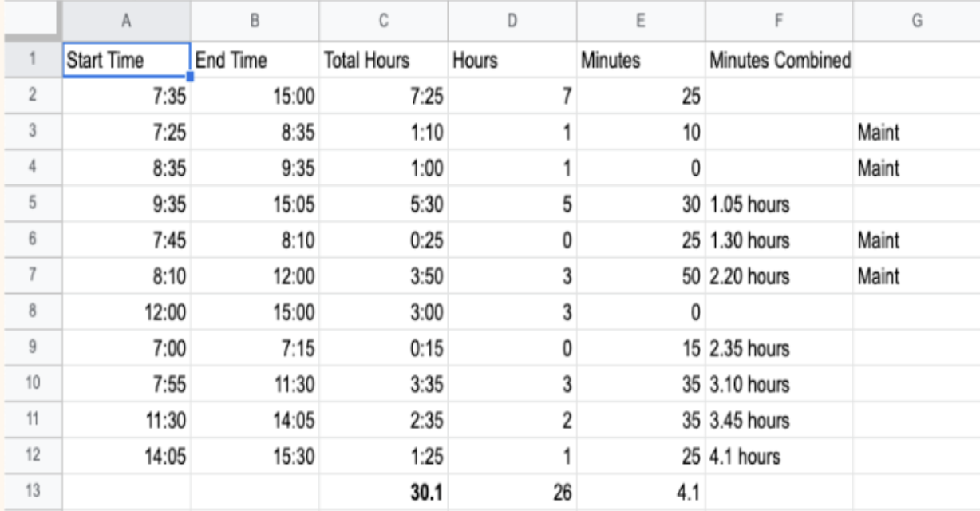Click the column F header
The image size is (980, 511).
[x=779, y=22]
